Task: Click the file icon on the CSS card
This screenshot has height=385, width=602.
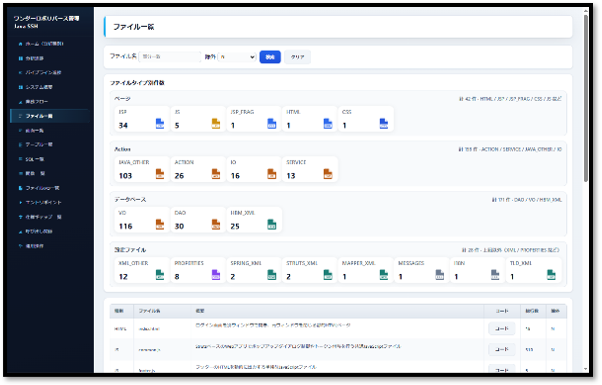Action: click(x=384, y=124)
